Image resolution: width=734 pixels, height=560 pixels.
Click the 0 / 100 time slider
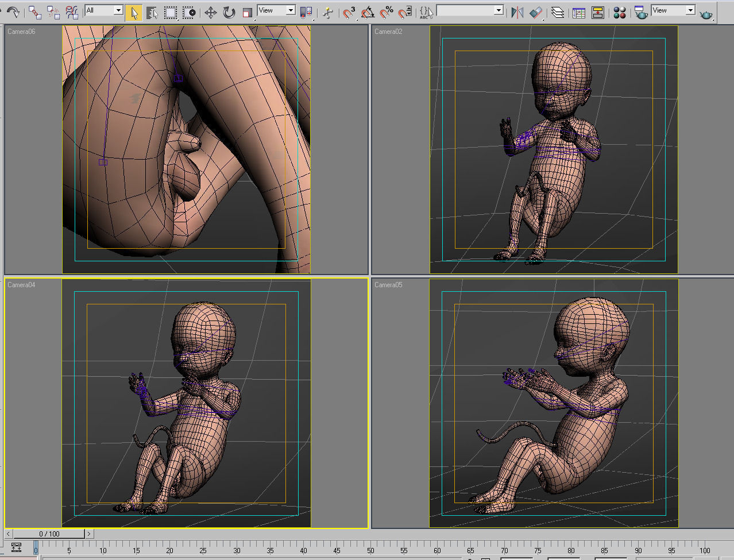49,534
